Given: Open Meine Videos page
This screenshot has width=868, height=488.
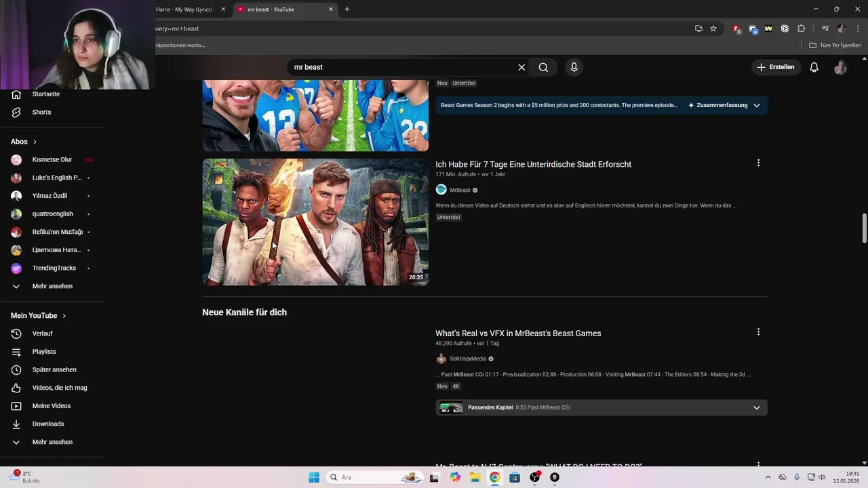Looking at the screenshot, I should [x=52, y=406].
